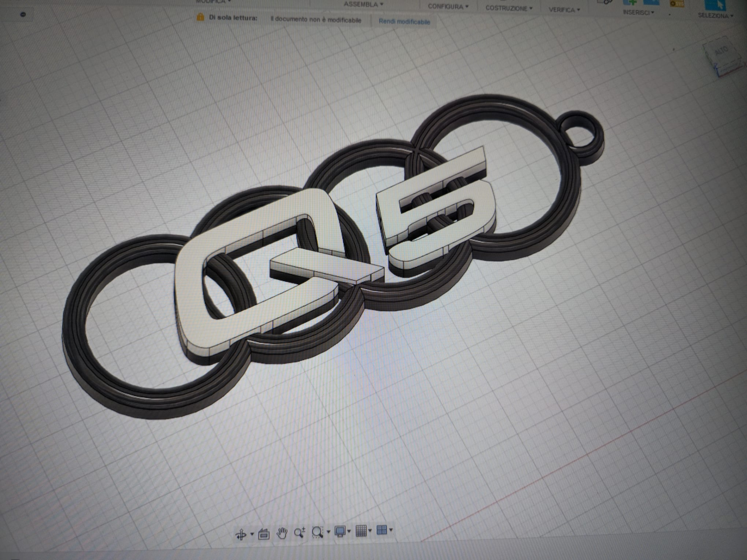
Task: Expand the Grid and Snaps dropdown arrow
Action: (x=370, y=530)
